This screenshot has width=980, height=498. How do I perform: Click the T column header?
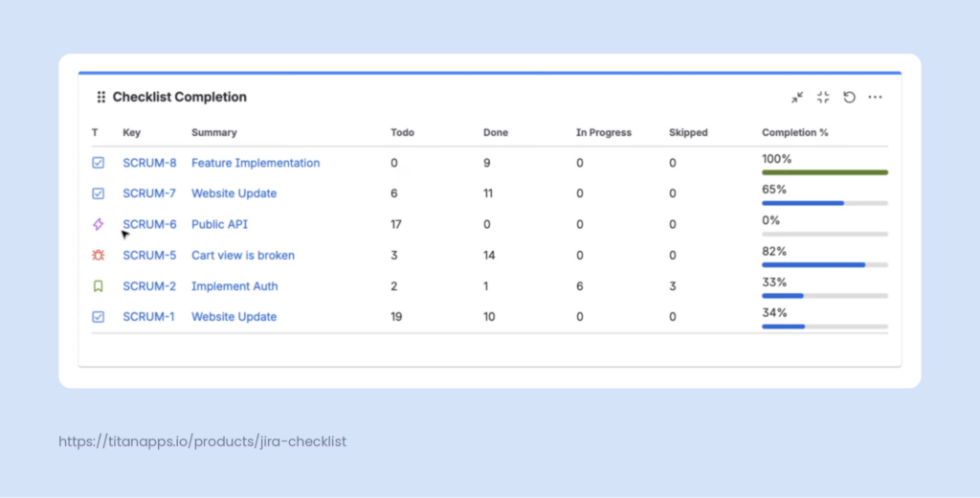pyautogui.click(x=95, y=132)
